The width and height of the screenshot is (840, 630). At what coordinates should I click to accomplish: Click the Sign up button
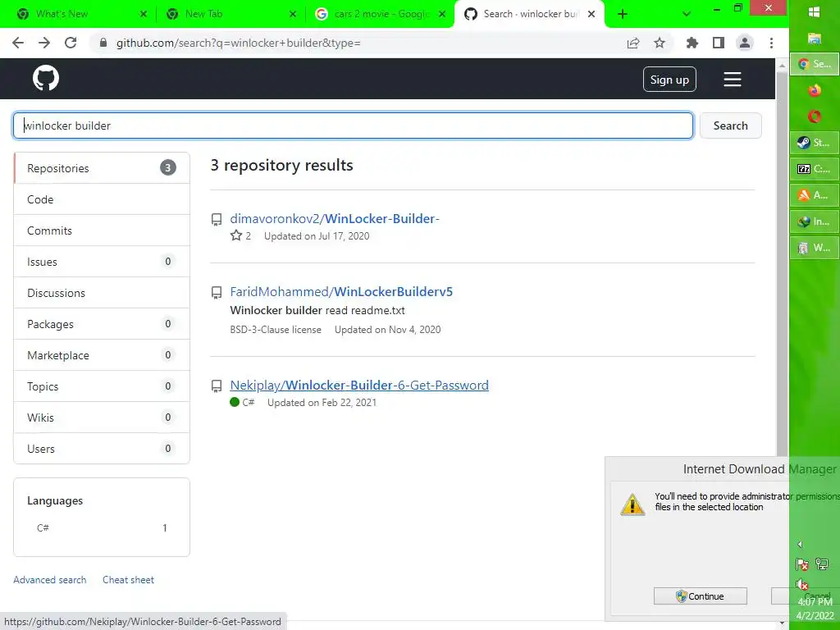(x=669, y=80)
